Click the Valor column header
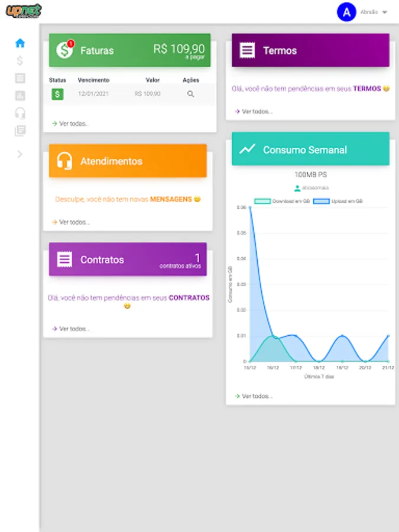The image size is (399, 532). point(153,80)
